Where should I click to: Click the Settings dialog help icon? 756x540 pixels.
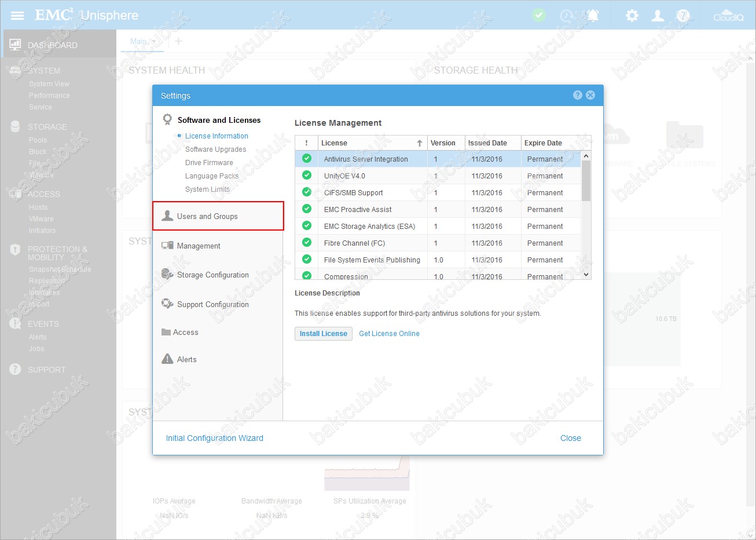click(x=578, y=95)
